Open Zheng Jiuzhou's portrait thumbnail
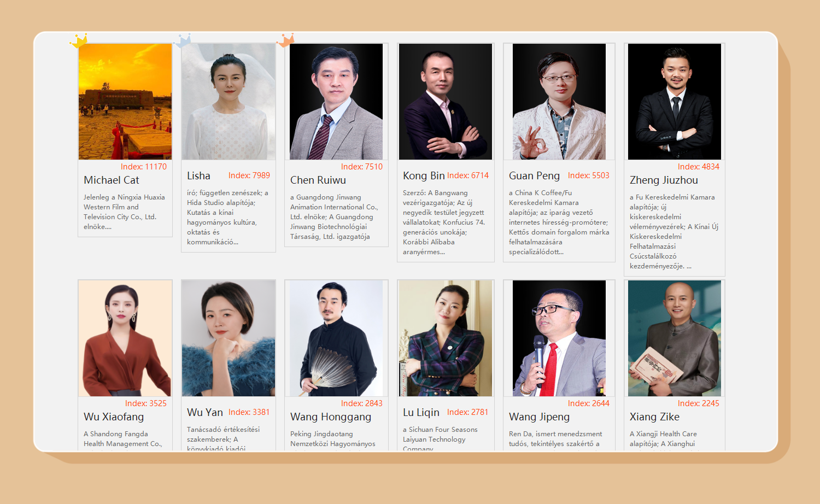Screen dimensions: 820x504 click(x=675, y=102)
